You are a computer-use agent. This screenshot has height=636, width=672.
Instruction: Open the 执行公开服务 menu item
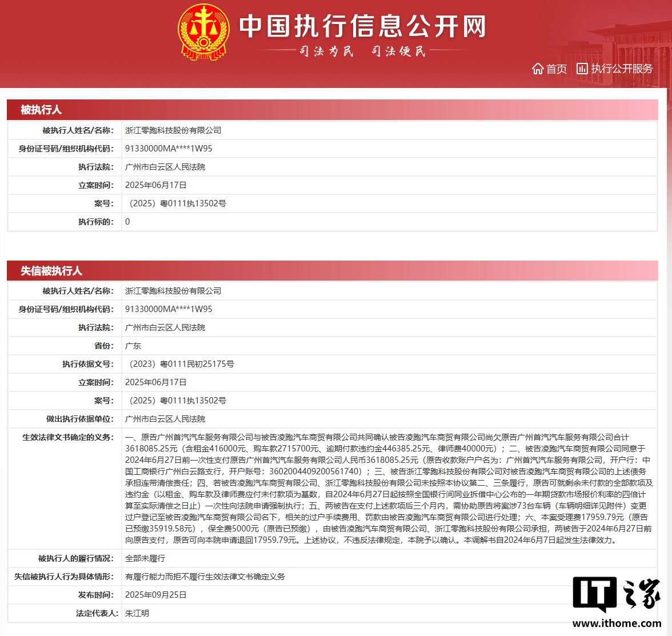pyautogui.click(x=622, y=69)
